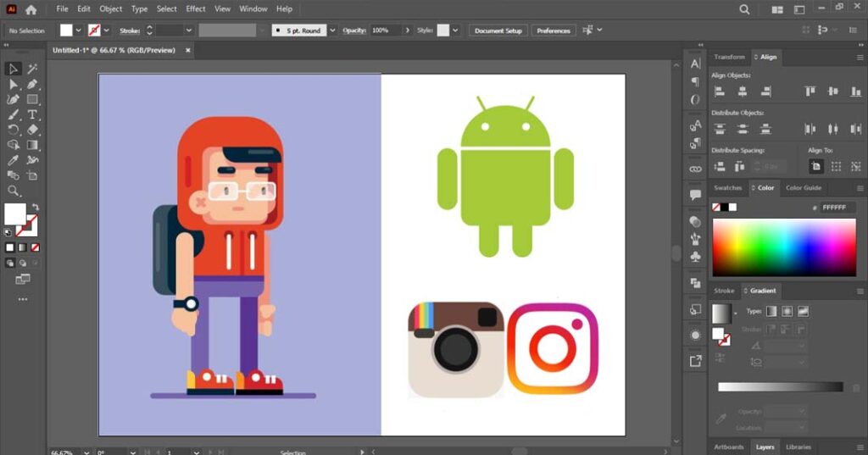Select the Artboard tool
Image resolution: width=868 pixels, height=455 pixels.
(x=32, y=175)
